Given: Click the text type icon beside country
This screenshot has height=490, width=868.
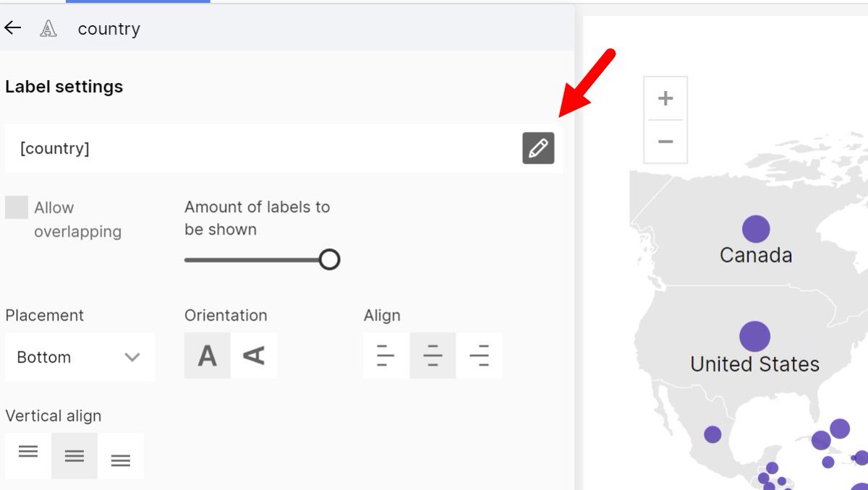Looking at the screenshot, I should [x=48, y=29].
